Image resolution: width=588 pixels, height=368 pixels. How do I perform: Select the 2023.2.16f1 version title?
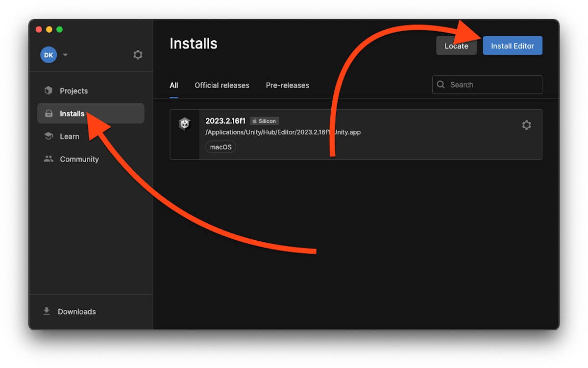coord(225,121)
